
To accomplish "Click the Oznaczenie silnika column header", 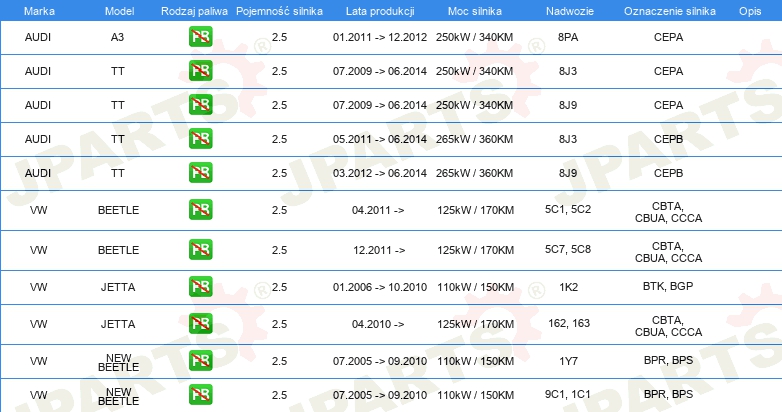I will pos(669,11).
